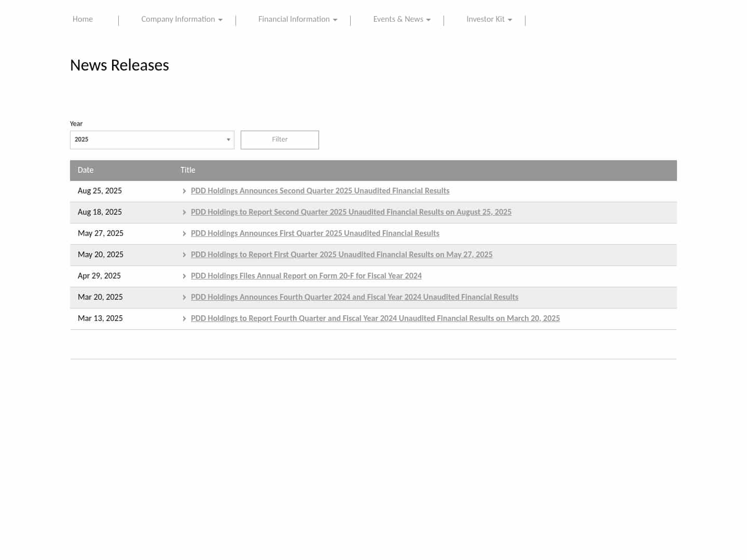Open notice to report Fourth Quarter results on March 20
This screenshot has width=747, height=560.
coord(376,318)
